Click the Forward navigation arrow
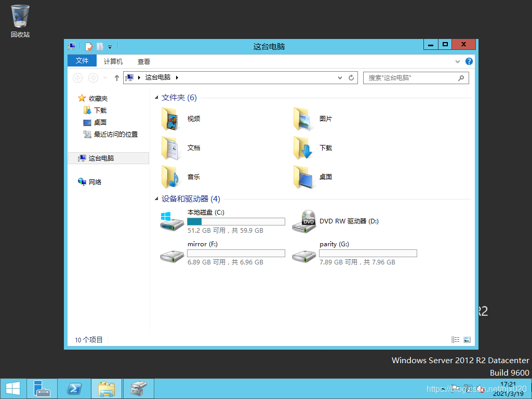 pyautogui.click(x=93, y=78)
